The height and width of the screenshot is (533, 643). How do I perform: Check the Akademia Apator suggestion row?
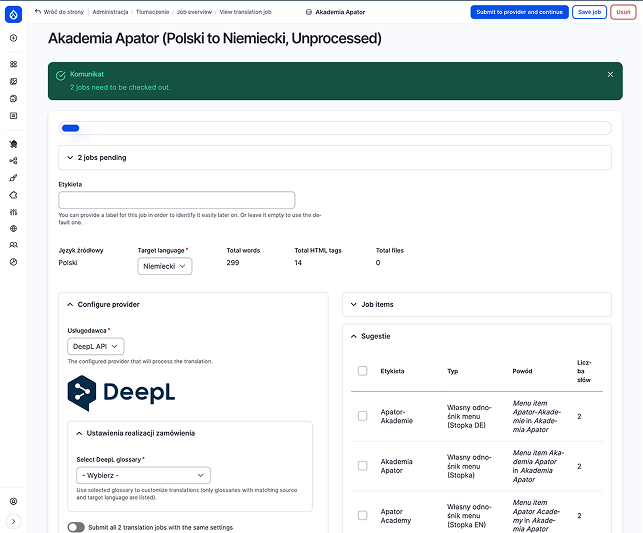coord(363,466)
